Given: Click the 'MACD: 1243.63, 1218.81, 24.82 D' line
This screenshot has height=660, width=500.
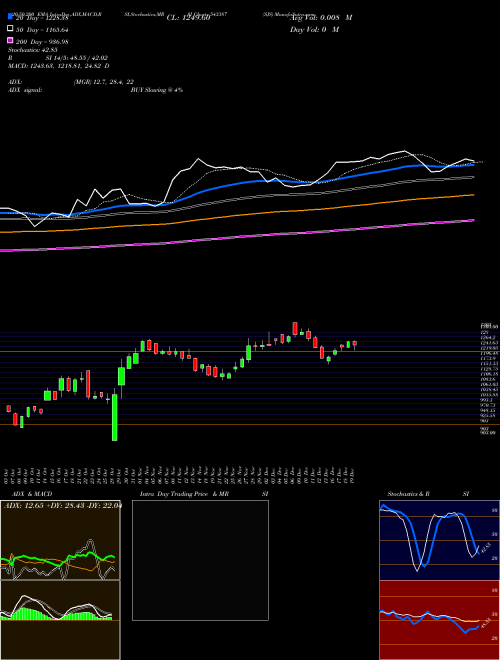Looking at the screenshot, I should 59,66.
